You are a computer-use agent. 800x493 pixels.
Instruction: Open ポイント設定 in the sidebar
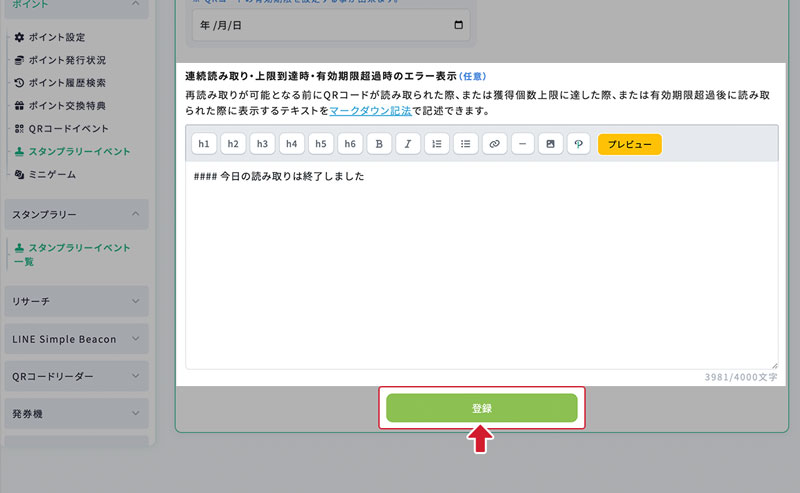(x=56, y=37)
